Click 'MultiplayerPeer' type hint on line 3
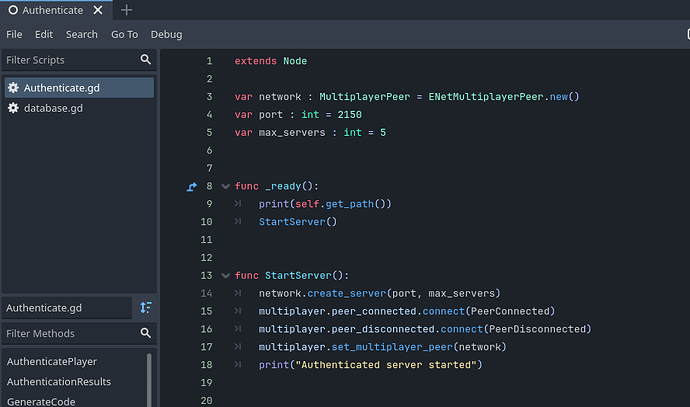The height and width of the screenshot is (407, 690). point(364,97)
